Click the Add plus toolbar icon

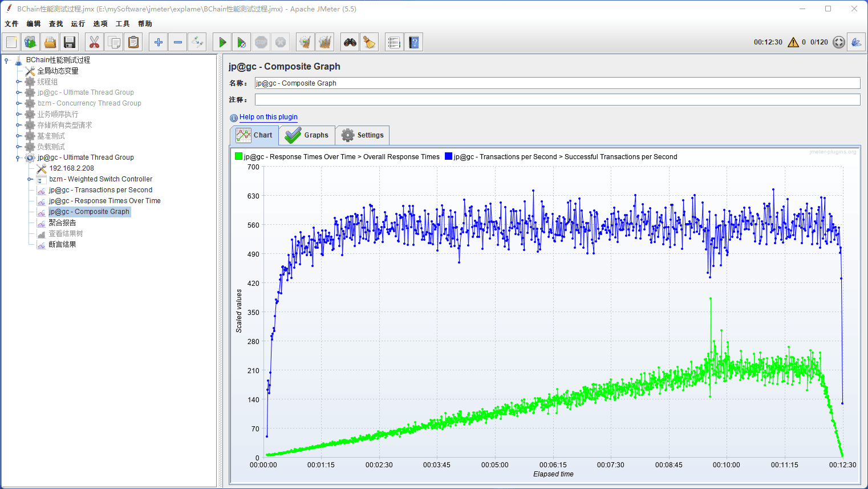(159, 42)
